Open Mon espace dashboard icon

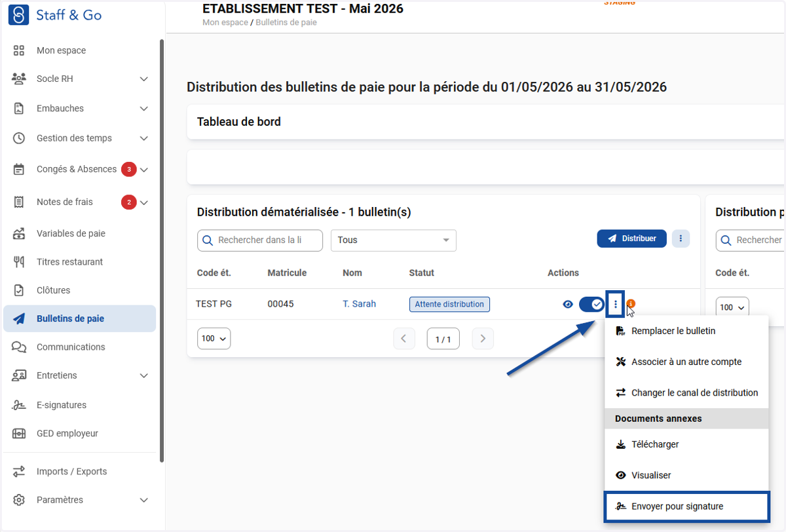click(19, 50)
